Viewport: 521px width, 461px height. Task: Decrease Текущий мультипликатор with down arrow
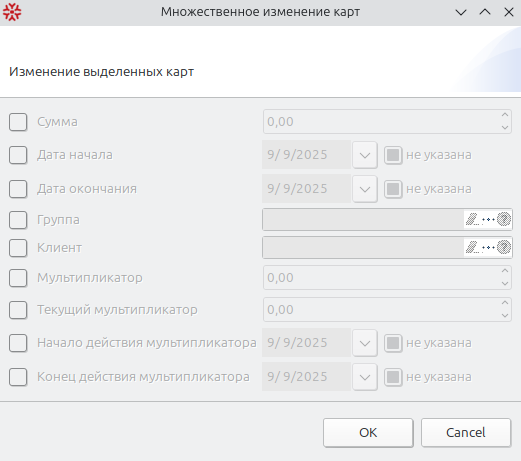505,316
